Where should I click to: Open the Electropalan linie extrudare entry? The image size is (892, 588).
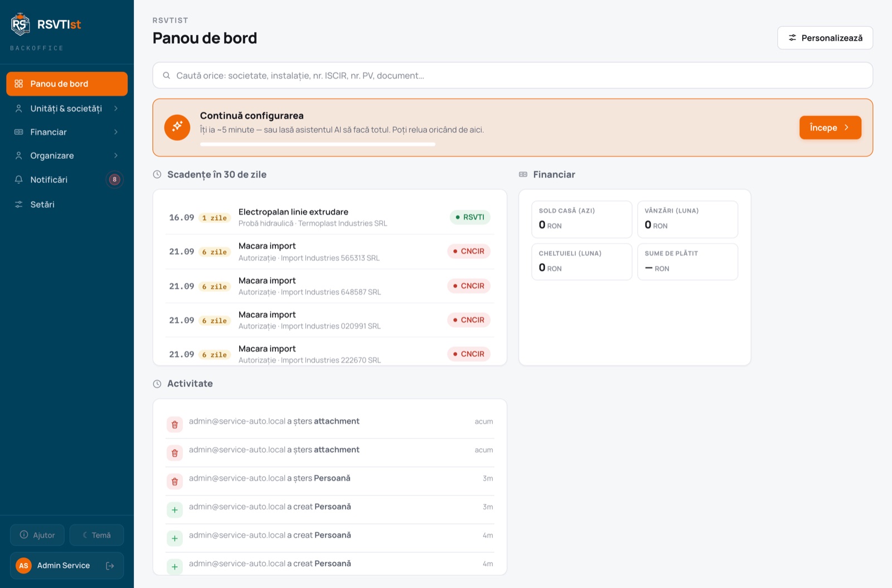click(x=330, y=217)
